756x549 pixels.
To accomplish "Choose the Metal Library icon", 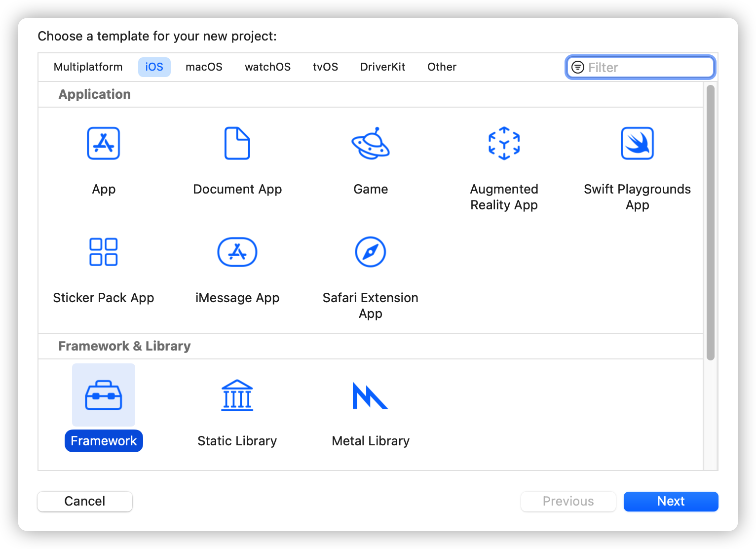I will click(x=371, y=395).
